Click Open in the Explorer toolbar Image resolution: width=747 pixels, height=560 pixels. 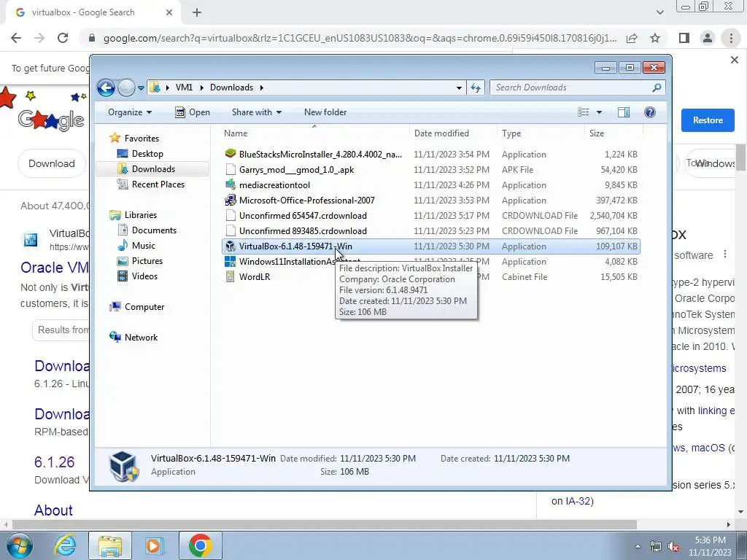point(193,112)
